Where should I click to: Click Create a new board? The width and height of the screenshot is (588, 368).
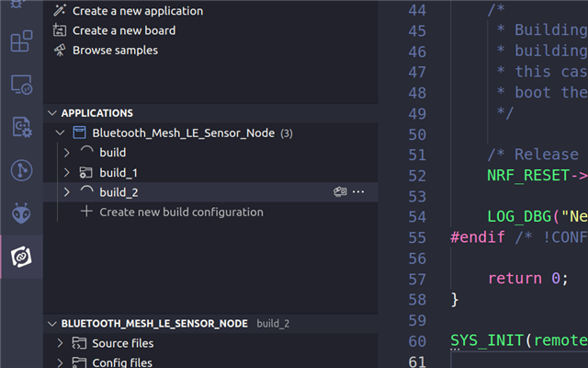tap(124, 30)
